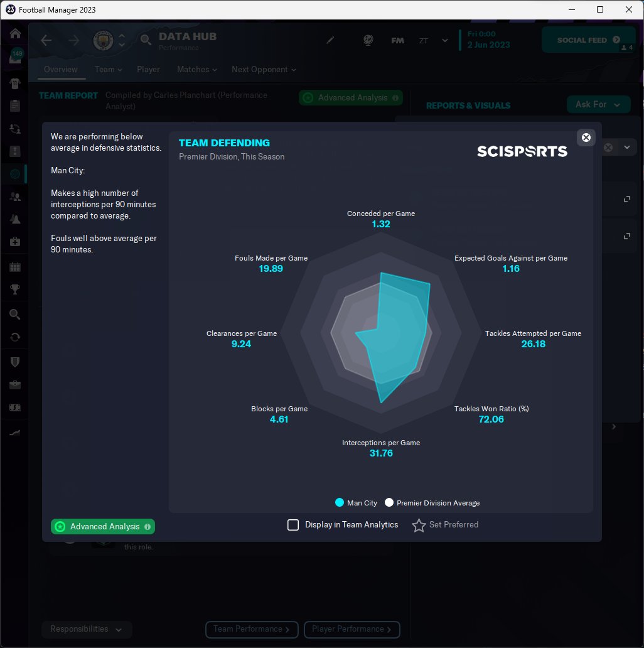Tick the Display in Team Analytics checkbox
Image resolution: width=644 pixels, height=648 pixels.
tap(293, 525)
